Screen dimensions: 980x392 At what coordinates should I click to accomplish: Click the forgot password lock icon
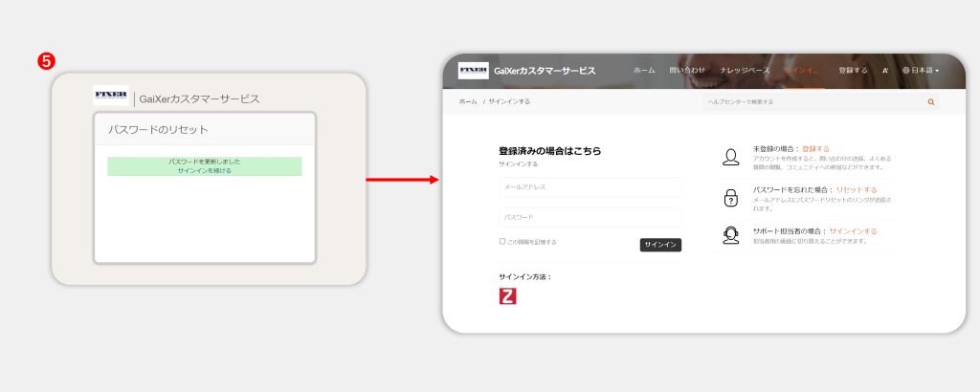731,198
